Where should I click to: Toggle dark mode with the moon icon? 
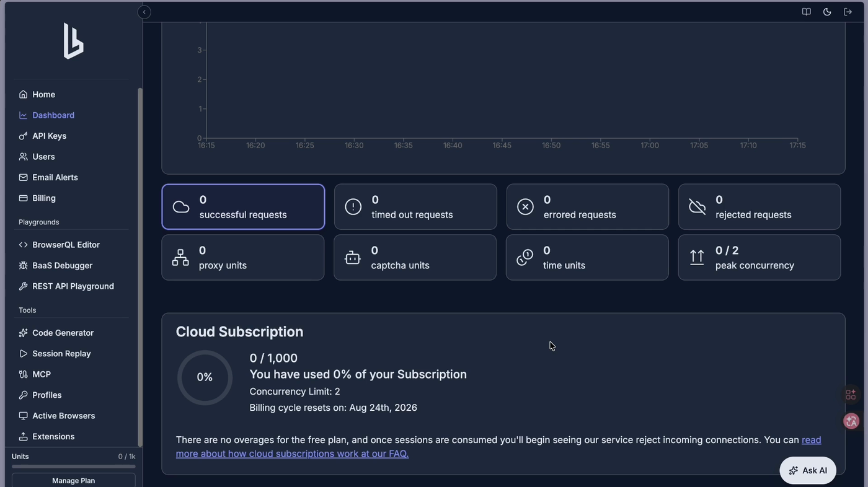pos(827,12)
